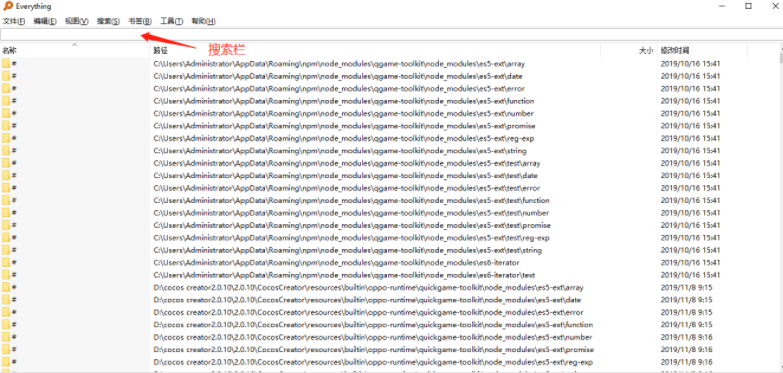Viewport: 783px width, 373px height.
Task: Open the 视图(V) menu
Action: click(x=76, y=21)
